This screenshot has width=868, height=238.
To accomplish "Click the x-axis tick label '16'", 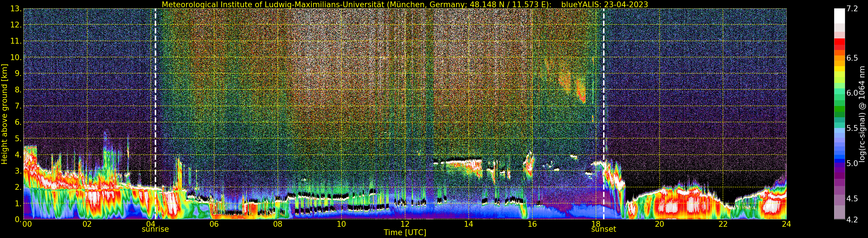I will pos(532,224).
